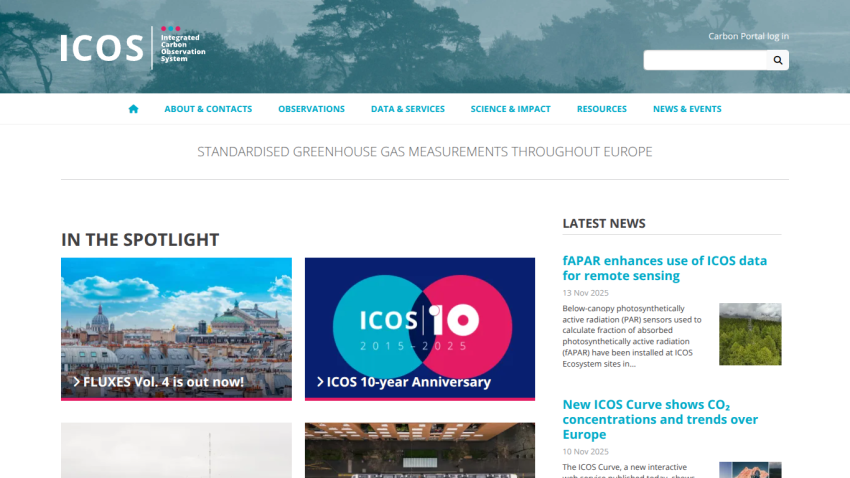
Task: Open the Science & Impact menu
Action: click(x=511, y=109)
